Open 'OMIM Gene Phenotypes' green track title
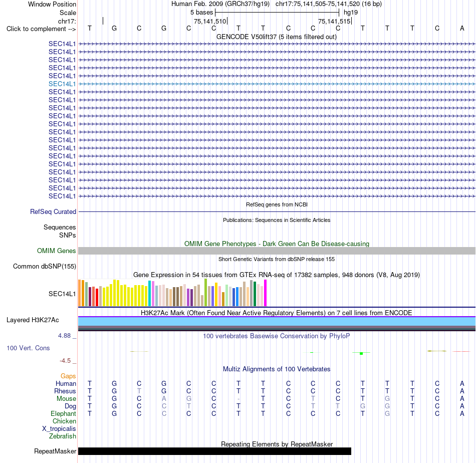The image size is (476, 463). [277, 244]
